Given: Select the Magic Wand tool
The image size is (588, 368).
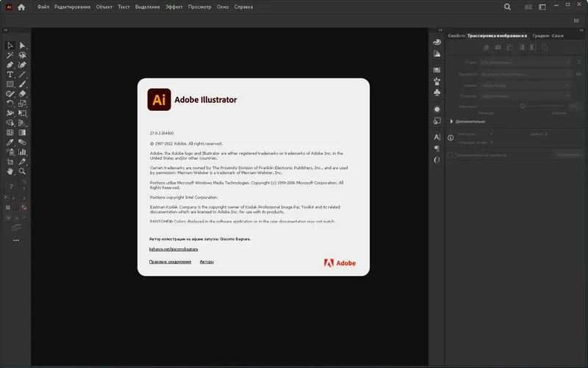Looking at the screenshot, I should [10, 55].
